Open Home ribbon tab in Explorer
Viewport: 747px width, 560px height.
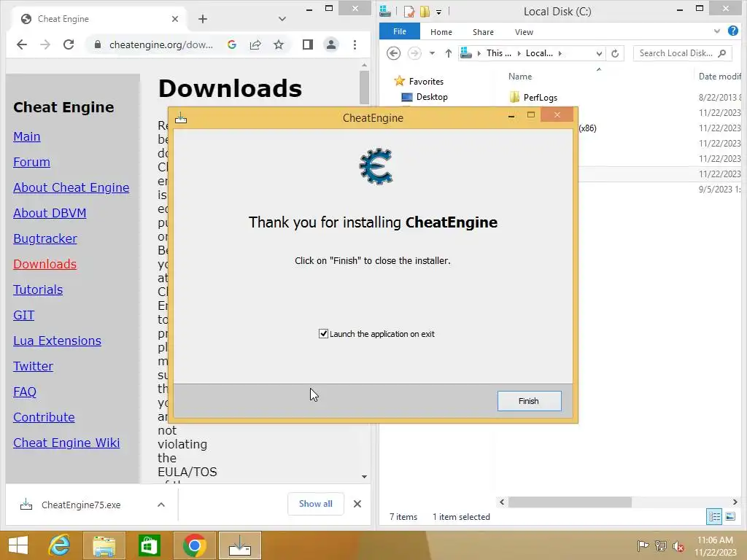coord(441,32)
